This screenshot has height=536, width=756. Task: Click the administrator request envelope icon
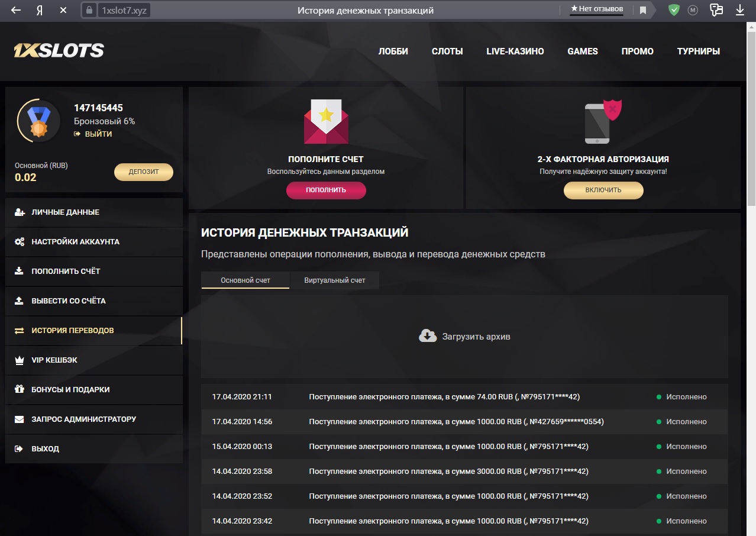19,419
